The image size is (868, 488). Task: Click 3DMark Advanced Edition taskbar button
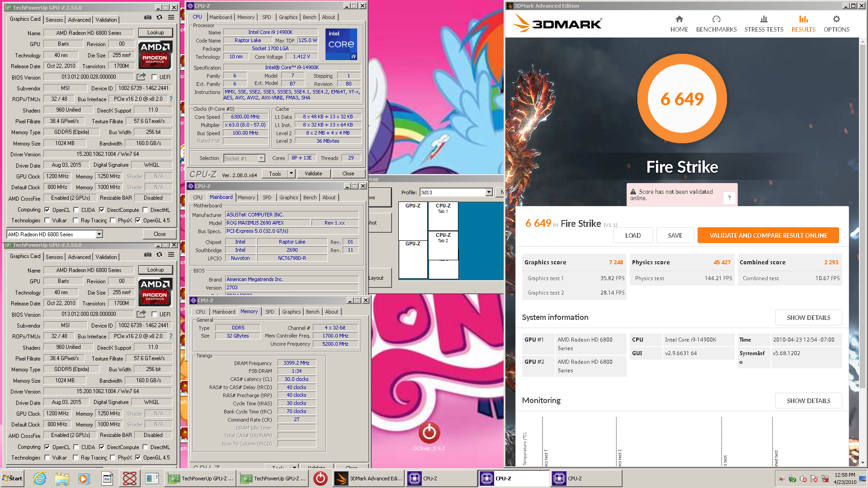click(368, 479)
